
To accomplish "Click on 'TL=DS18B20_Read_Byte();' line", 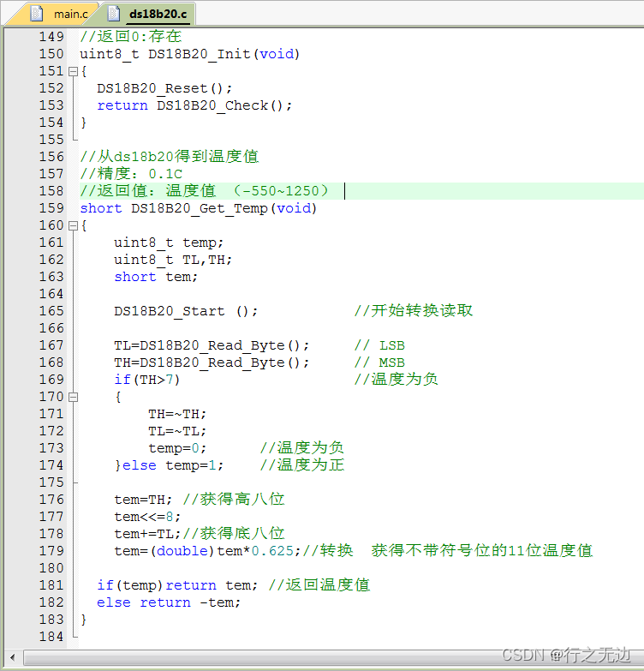I will (x=212, y=345).
